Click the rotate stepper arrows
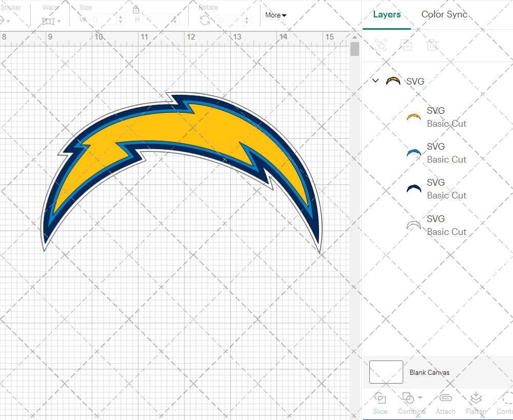 point(247,20)
